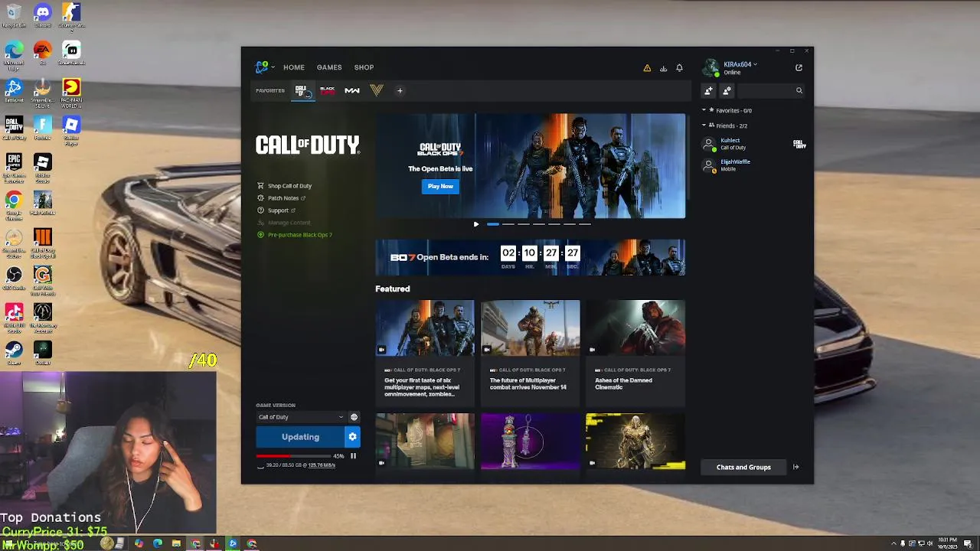The image size is (980, 551).
Task: Open the Battle.net logo dropdown arrow
Action: pos(273,67)
